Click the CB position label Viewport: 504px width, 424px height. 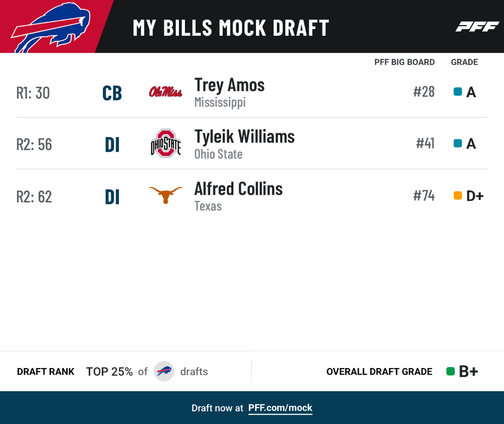tap(112, 93)
